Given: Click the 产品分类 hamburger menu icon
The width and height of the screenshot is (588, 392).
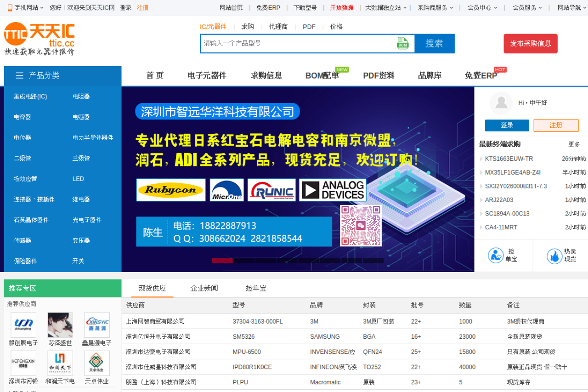Looking at the screenshot, I should (x=19, y=75).
